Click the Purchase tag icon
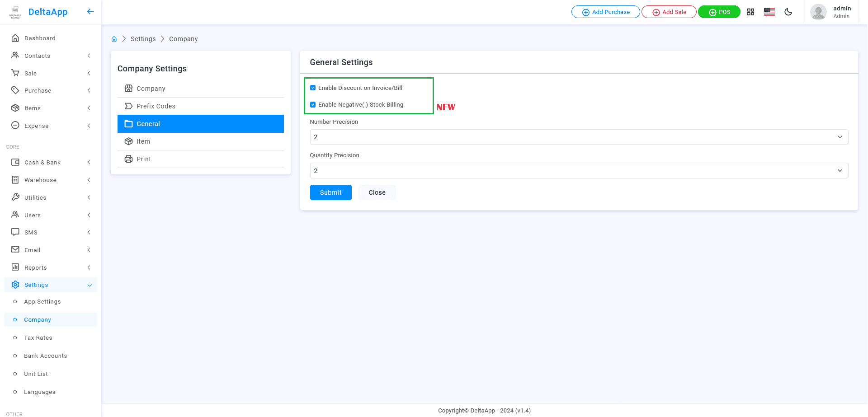Image resolution: width=868 pixels, height=417 pixels. (x=15, y=90)
